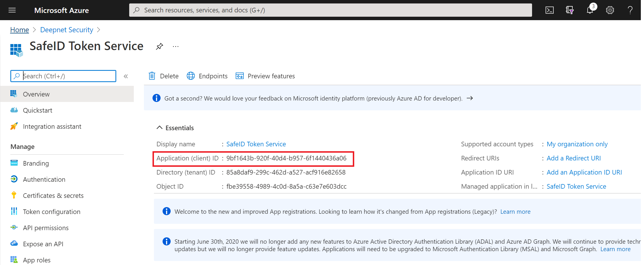Collapse the Essentials section

click(159, 128)
